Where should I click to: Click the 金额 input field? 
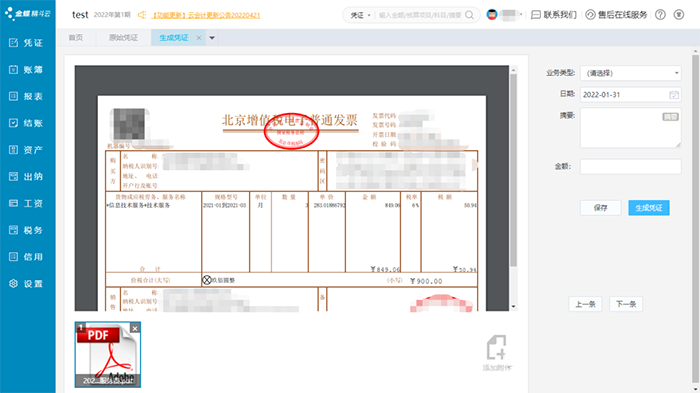630,167
